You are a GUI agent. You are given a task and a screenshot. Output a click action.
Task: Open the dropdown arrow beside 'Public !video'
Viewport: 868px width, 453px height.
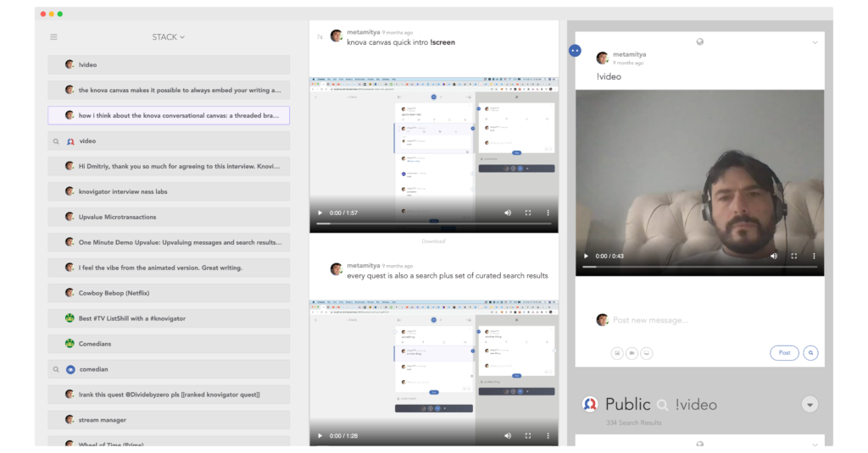[x=810, y=405]
